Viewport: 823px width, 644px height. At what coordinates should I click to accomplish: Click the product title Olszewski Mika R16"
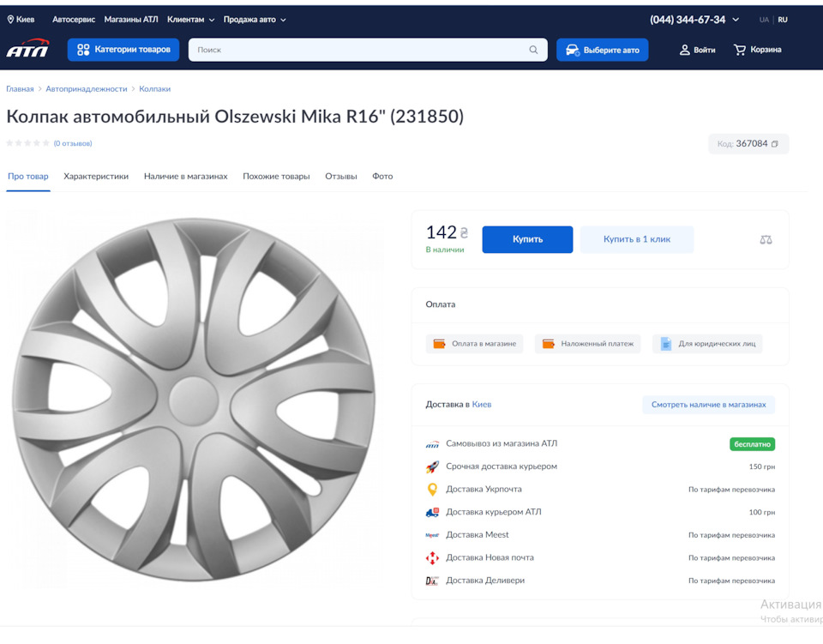pyautogui.click(x=235, y=116)
